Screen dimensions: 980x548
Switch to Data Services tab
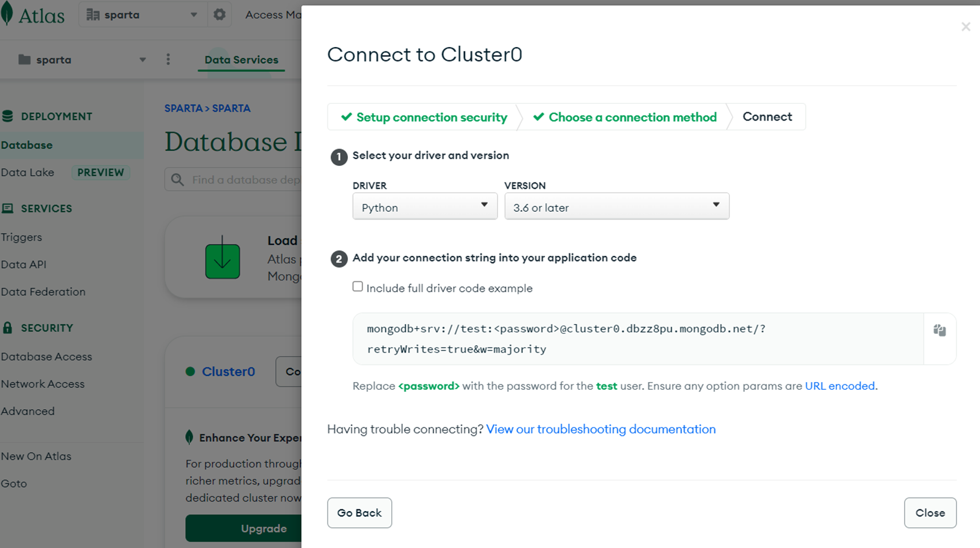coord(241,59)
